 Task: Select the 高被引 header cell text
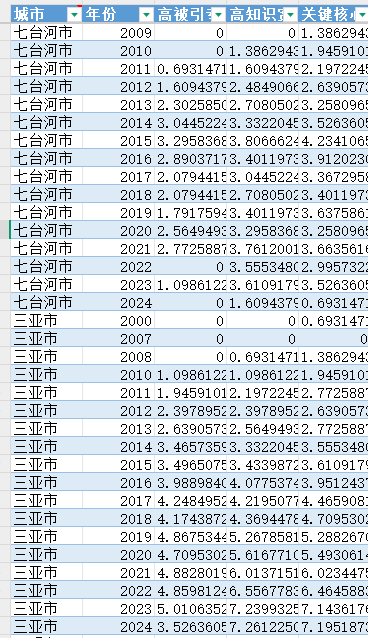pyautogui.click(x=184, y=15)
